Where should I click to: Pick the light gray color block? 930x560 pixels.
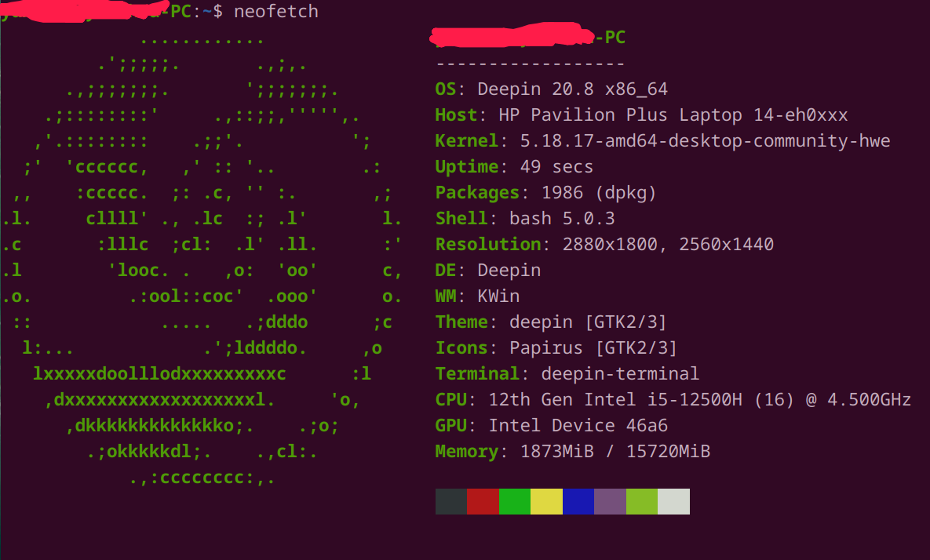coord(674,501)
